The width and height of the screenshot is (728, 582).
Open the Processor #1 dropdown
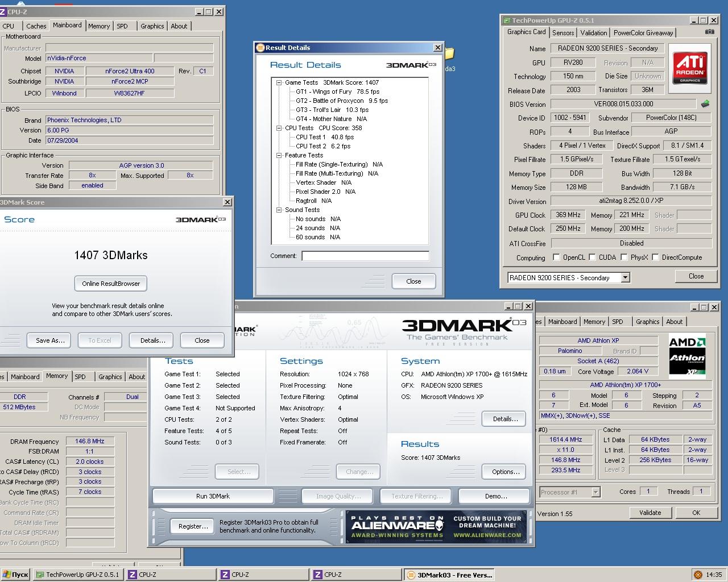point(595,492)
